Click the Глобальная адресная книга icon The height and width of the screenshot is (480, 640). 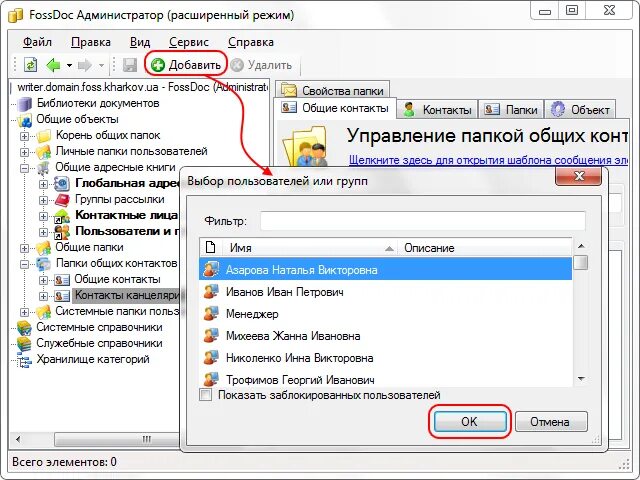pos(62,184)
